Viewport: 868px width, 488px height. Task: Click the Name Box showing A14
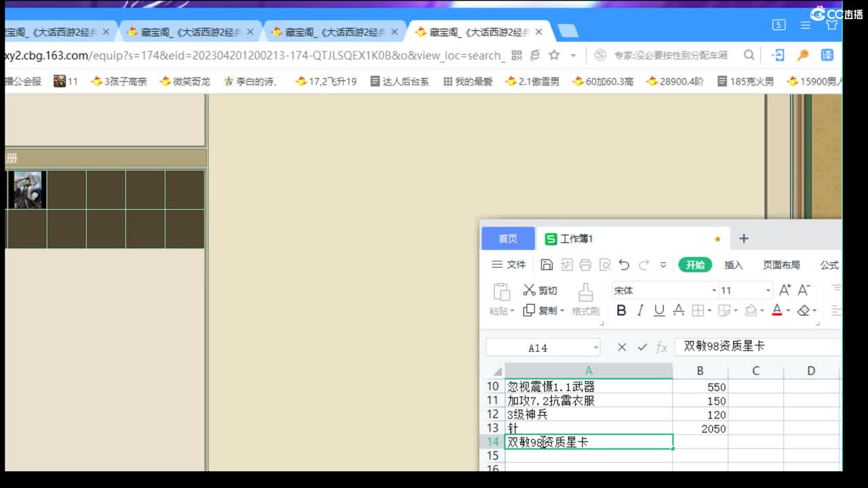[538, 348]
